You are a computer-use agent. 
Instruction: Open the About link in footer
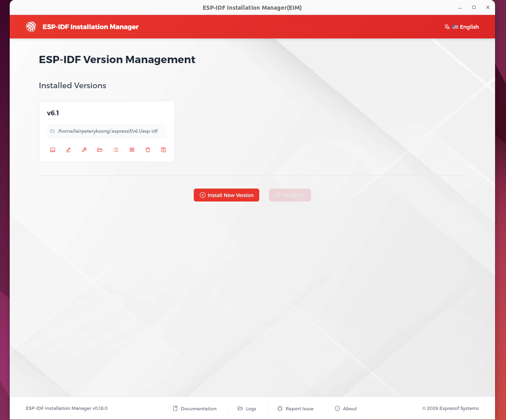point(346,409)
